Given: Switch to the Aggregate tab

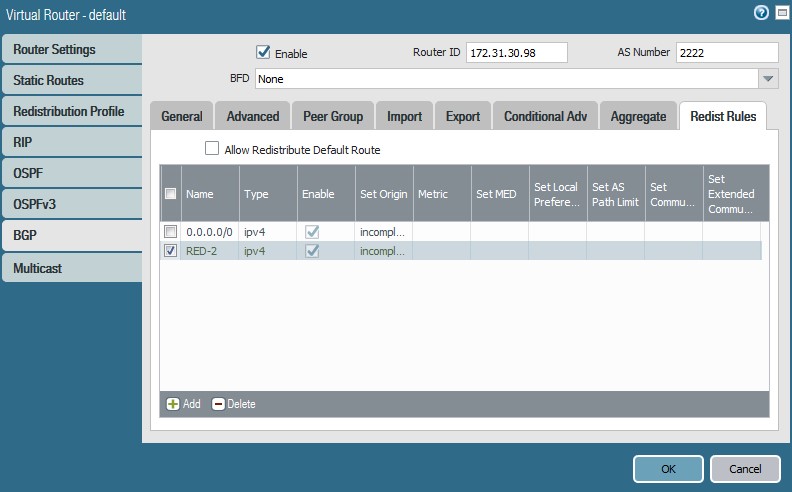Looking at the screenshot, I should click(638, 116).
